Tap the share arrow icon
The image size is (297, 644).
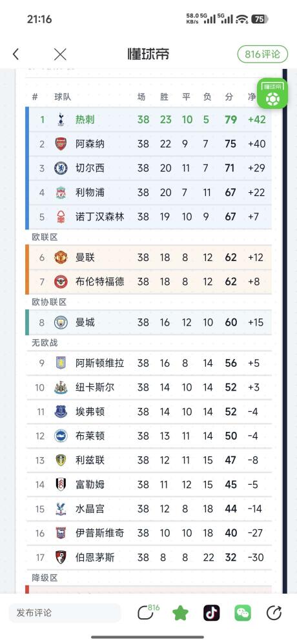point(274,613)
